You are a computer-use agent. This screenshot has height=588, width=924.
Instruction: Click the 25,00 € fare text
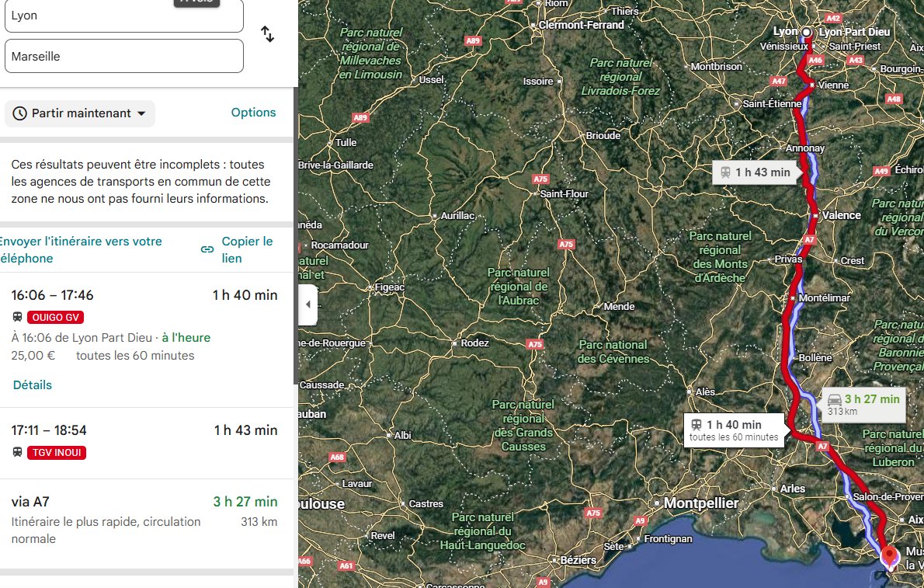33,356
